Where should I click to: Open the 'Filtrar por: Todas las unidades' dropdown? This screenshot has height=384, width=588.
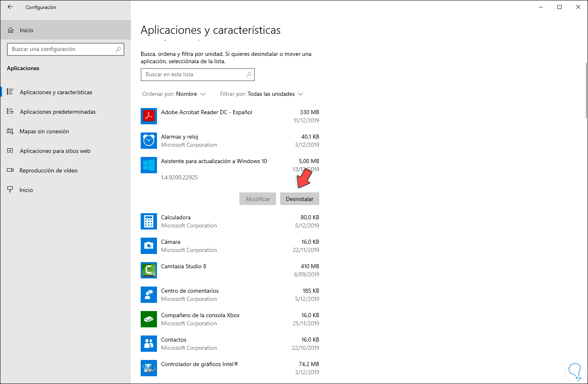[262, 94]
